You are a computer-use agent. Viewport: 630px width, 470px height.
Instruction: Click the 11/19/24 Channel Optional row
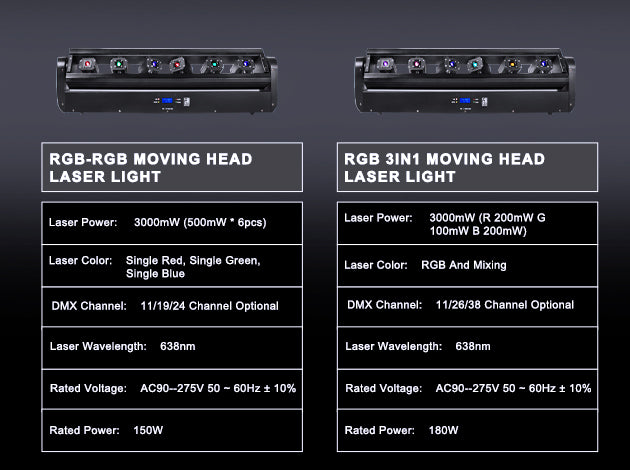click(x=171, y=306)
